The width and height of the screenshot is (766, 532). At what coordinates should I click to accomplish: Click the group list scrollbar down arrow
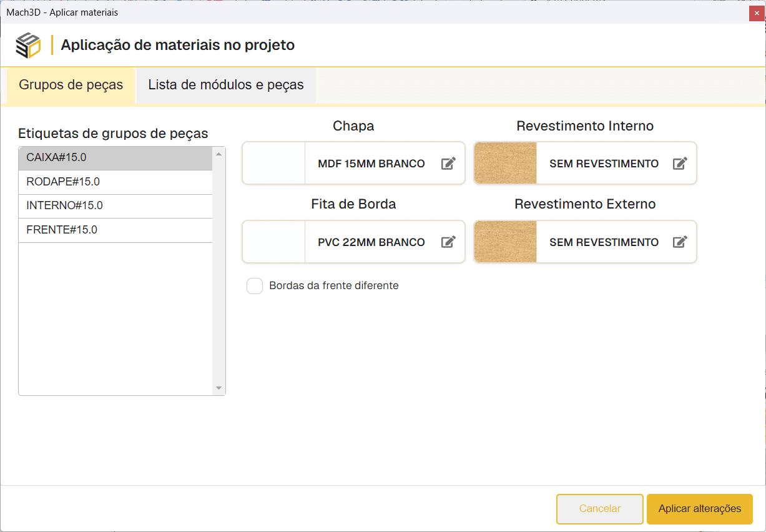pos(219,388)
